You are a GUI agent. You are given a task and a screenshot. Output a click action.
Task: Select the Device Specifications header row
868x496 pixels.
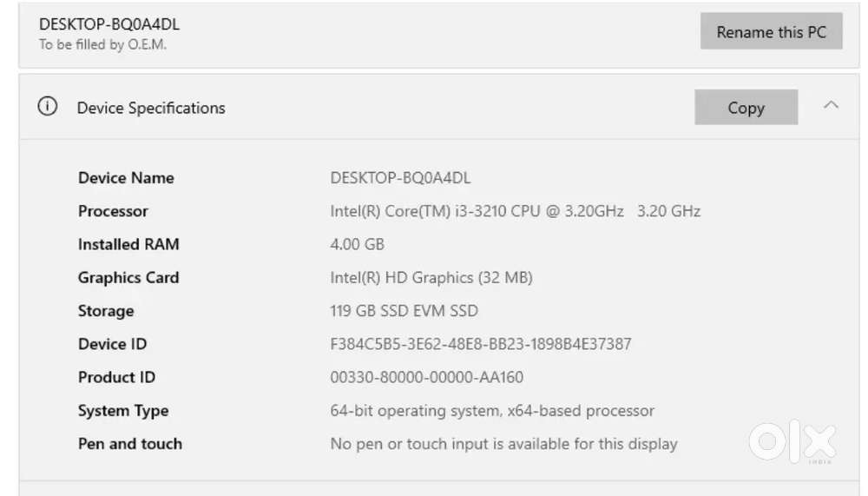point(439,107)
